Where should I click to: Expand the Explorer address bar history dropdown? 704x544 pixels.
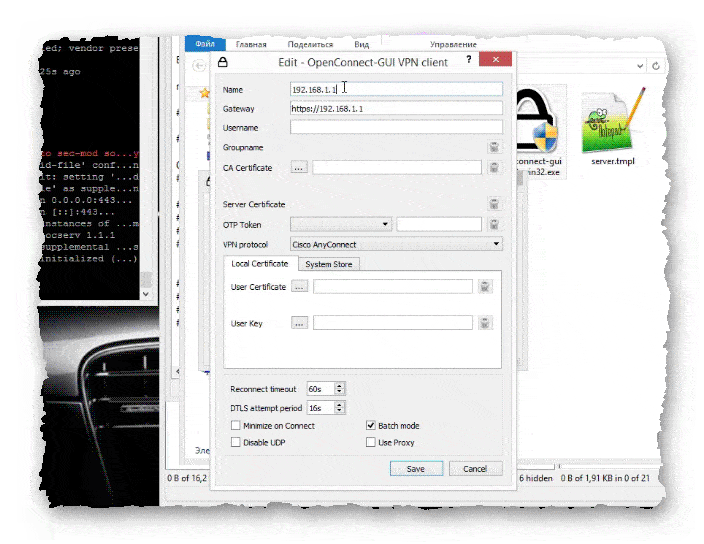(639, 66)
